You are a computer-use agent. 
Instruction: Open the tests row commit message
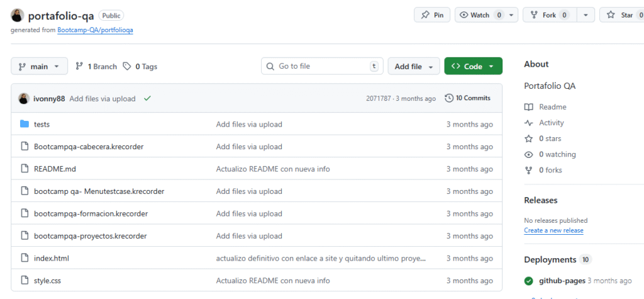tap(249, 124)
